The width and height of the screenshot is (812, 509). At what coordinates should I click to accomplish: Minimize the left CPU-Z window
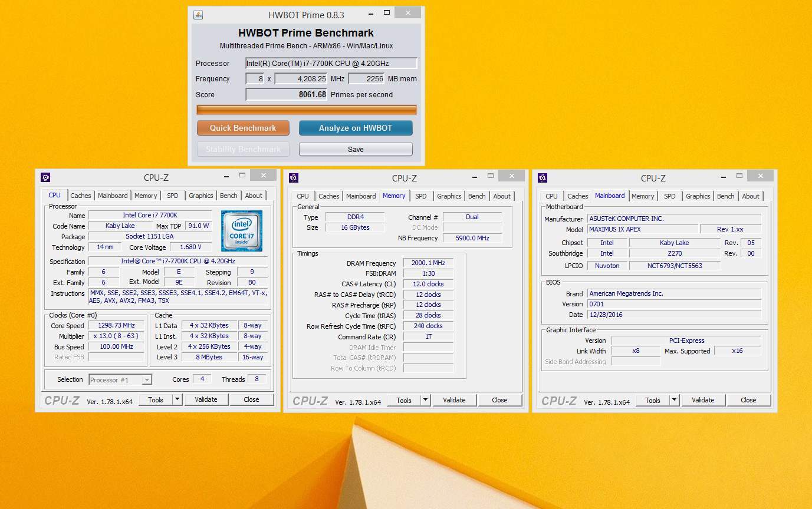pyautogui.click(x=226, y=176)
